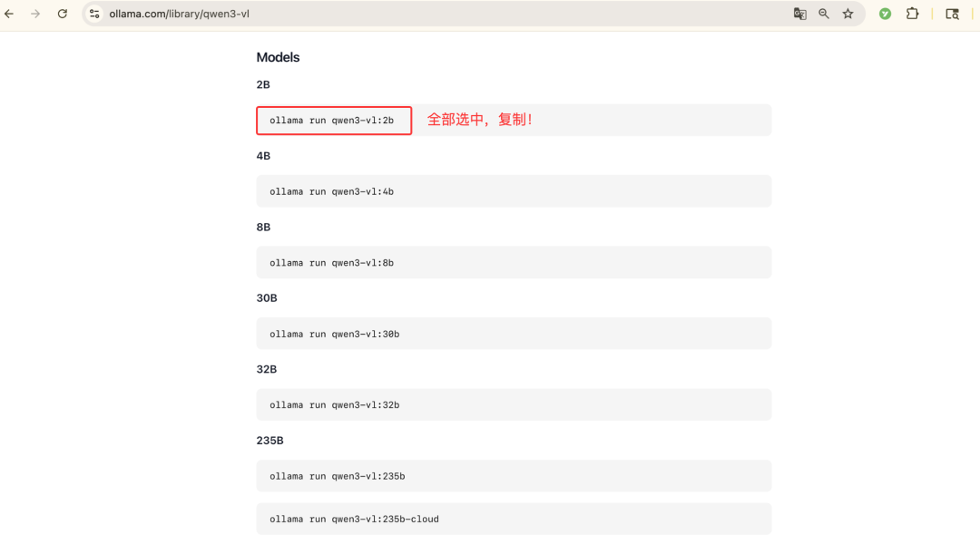The height and width of the screenshot is (554, 980).
Task: Select the command ollama run qwen3-vl:2b
Action: click(x=332, y=121)
